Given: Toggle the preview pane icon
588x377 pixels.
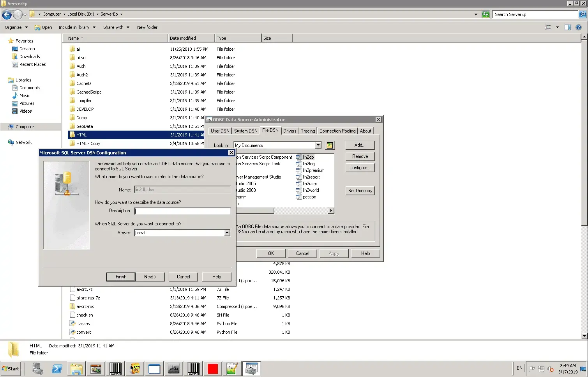Looking at the screenshot, I should click(x=568, y=27).
